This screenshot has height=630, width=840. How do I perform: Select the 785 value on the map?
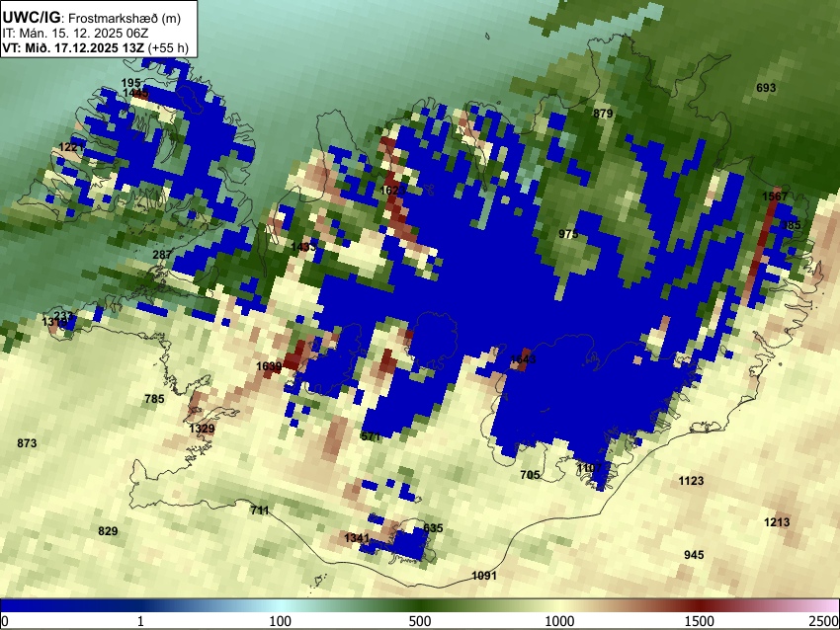click(154, 399)
